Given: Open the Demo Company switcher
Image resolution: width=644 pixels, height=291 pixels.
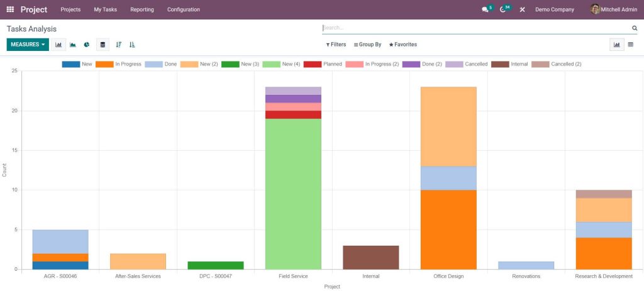Looking at the screenshot, I should click(555, 9).
